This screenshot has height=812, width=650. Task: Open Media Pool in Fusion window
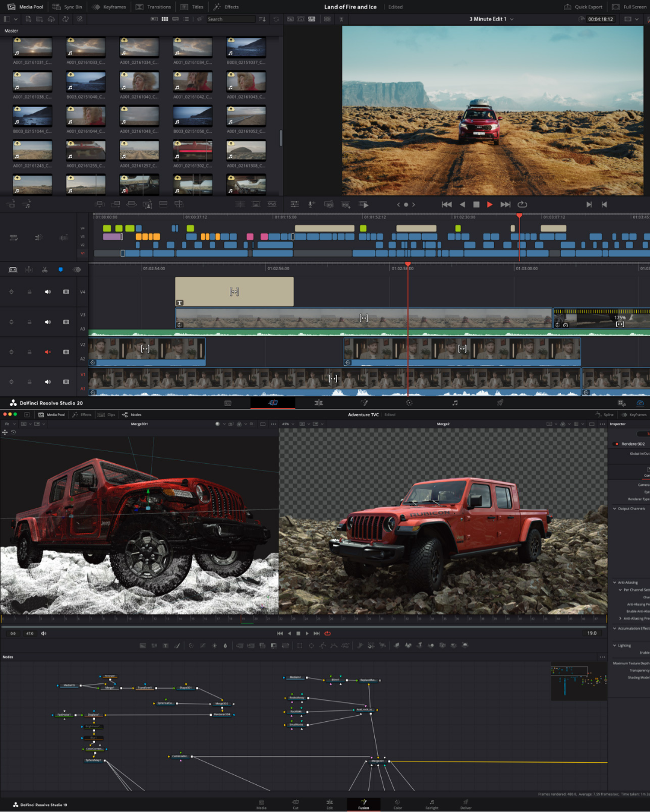point(52,414)
